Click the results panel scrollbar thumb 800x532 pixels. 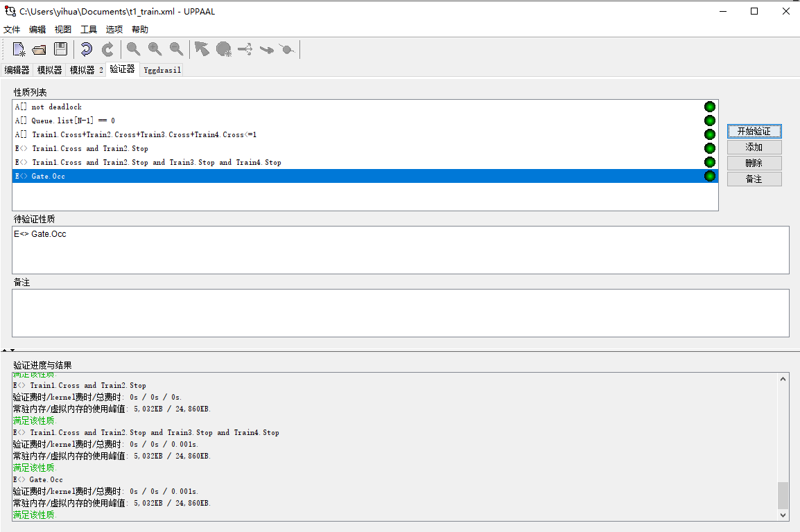783,495
